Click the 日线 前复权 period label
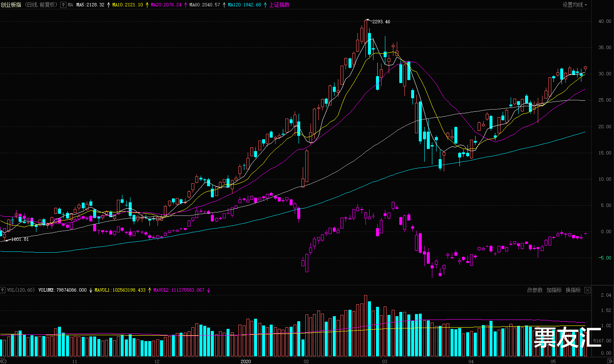 41,5
